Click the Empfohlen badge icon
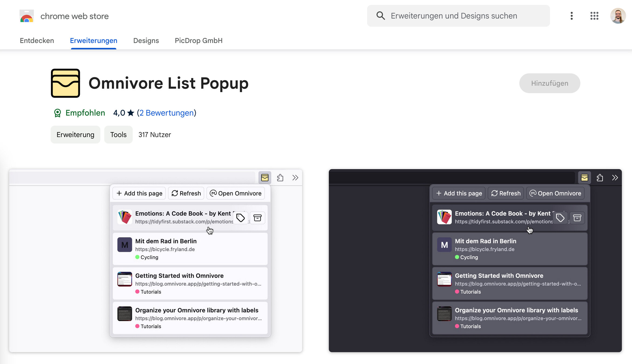 [57, 113]
